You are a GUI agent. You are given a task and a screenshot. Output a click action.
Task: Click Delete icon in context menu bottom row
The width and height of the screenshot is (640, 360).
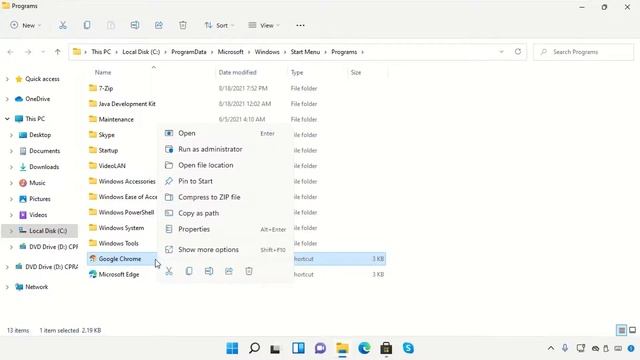coord(249,271)
